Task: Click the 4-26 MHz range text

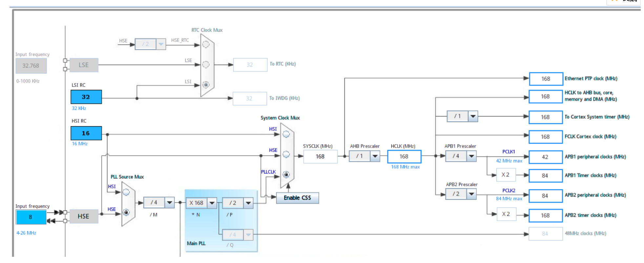Action: 26,233
